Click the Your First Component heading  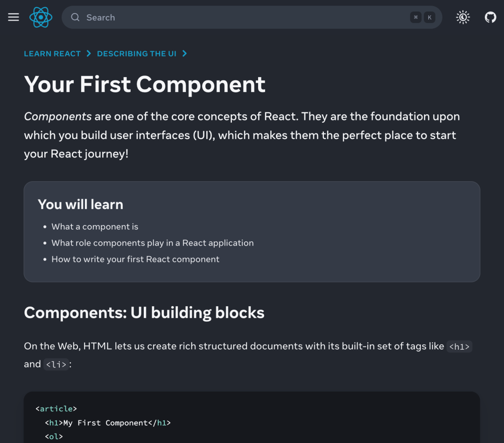point(145,84)
